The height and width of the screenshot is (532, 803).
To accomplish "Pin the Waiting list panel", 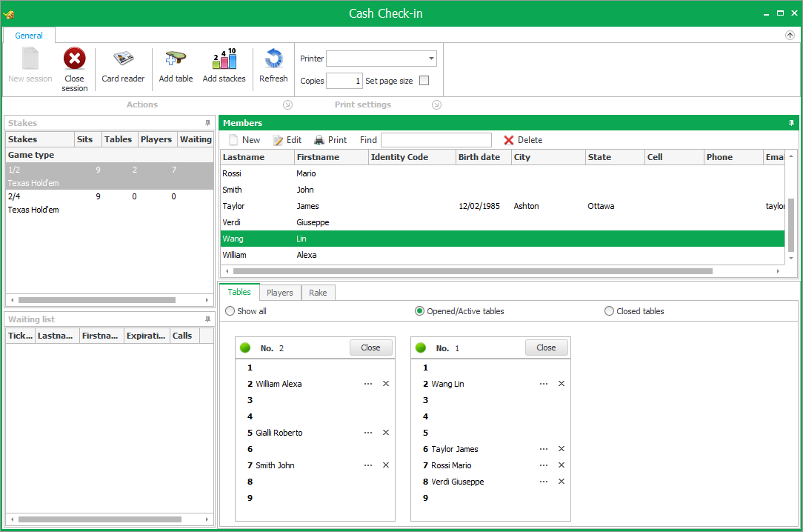I will coord(207,319).
